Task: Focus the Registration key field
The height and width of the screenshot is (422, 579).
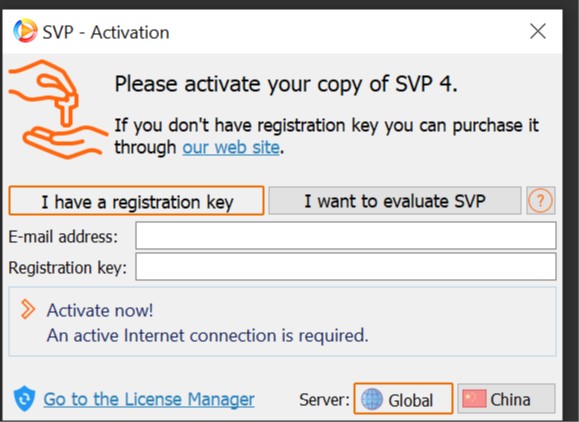Action: tap(346, 267)
